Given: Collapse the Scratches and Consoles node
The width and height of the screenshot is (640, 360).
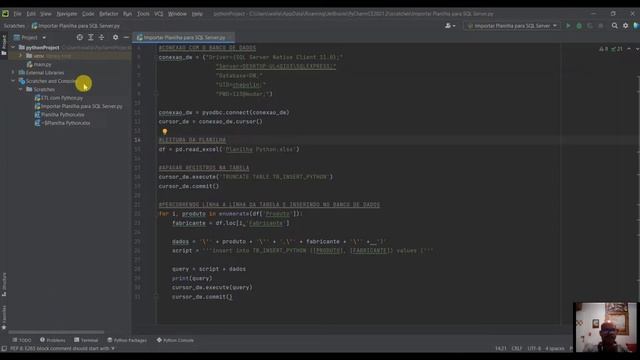Looking at the screenshot, I should pos(13,81).
